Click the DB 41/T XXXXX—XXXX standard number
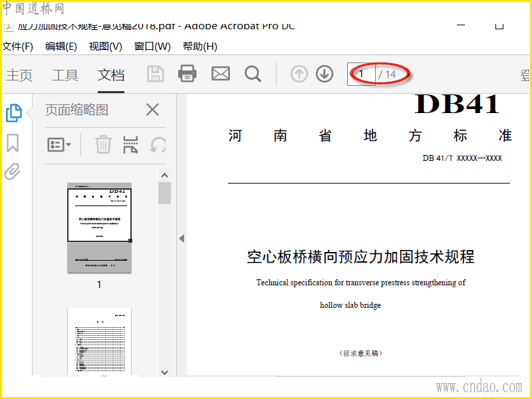The image size is (532, 399). (x=462, y=158)
